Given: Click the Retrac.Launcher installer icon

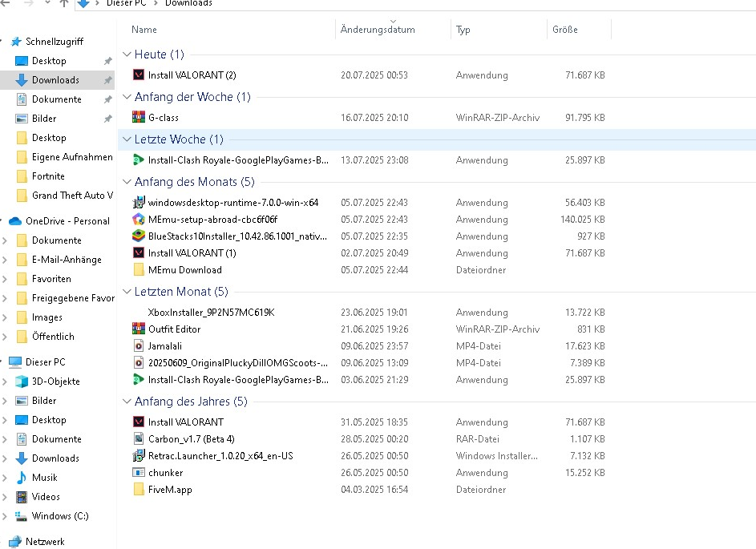Looking at the screenshot, I should [x=139, y=455].
